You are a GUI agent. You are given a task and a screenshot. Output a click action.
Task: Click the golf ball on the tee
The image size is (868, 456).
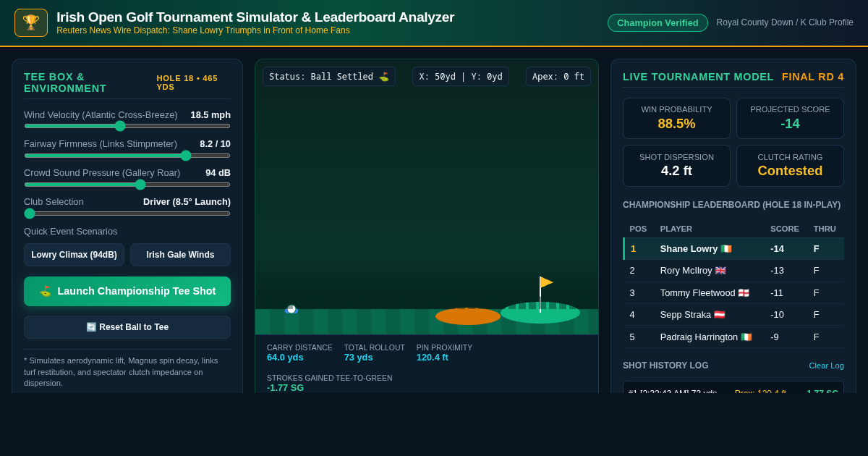292,309
